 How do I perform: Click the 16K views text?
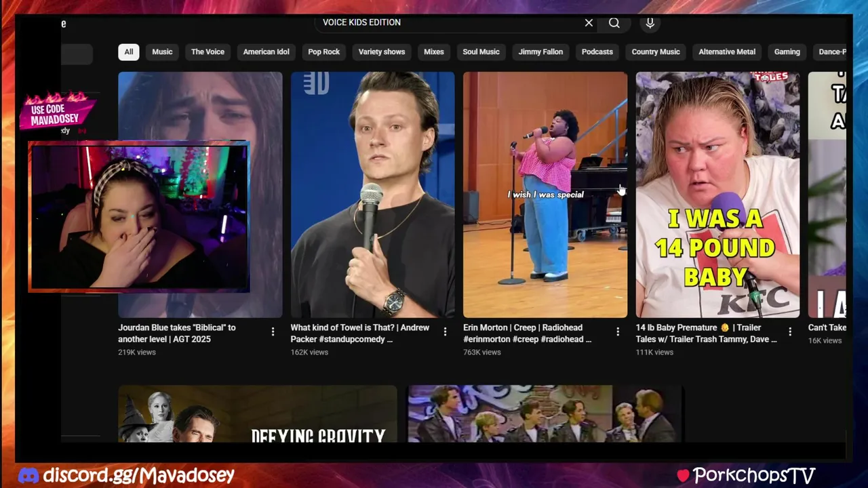(x=825, y=340)
